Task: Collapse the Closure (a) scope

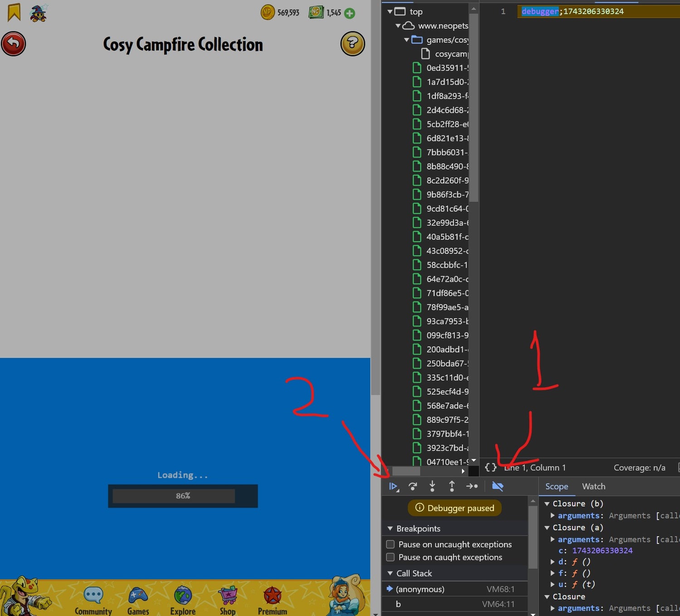Action: [x=547, y=528]
